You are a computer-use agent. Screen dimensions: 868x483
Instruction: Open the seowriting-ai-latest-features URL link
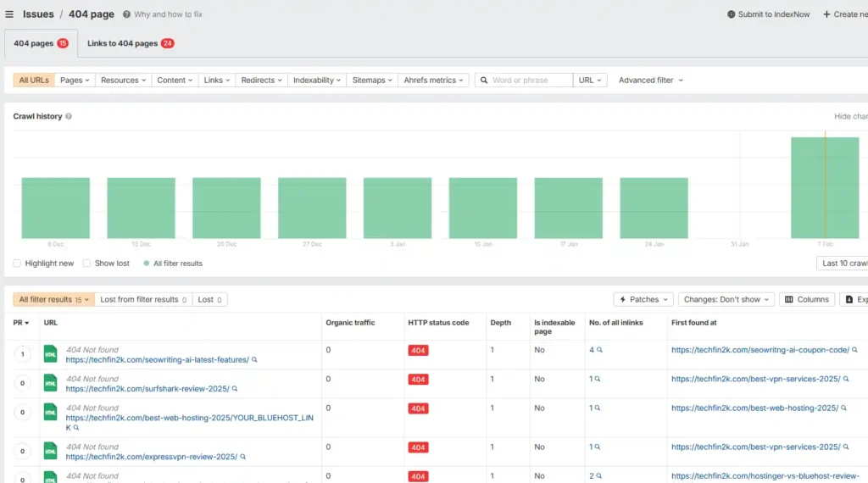click(x=157, y=359)
